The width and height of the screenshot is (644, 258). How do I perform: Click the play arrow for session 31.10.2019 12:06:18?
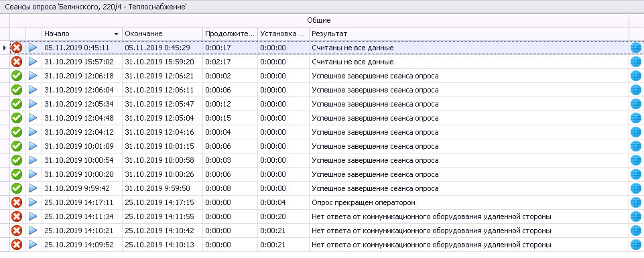[x=34, y=76]
